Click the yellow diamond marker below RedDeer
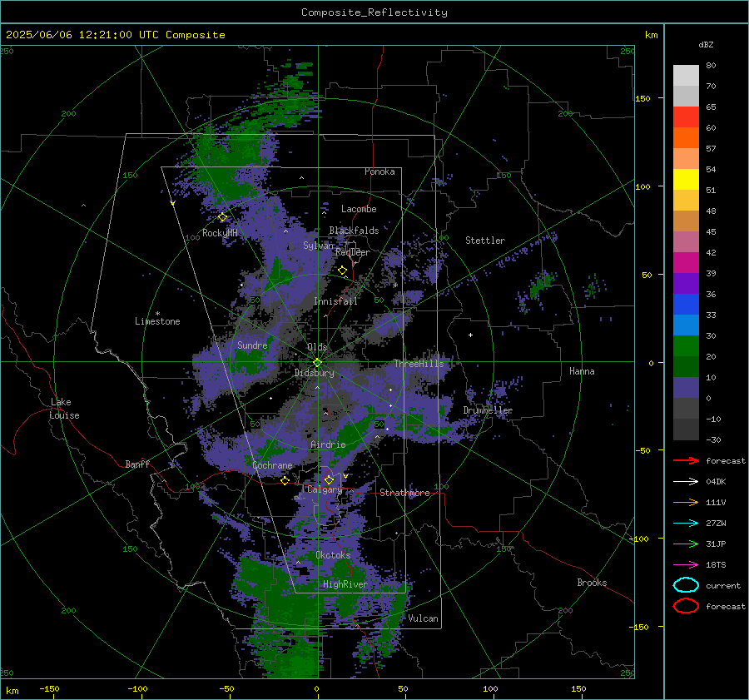The width and height of the screenshot is (749, 700). 342,271
